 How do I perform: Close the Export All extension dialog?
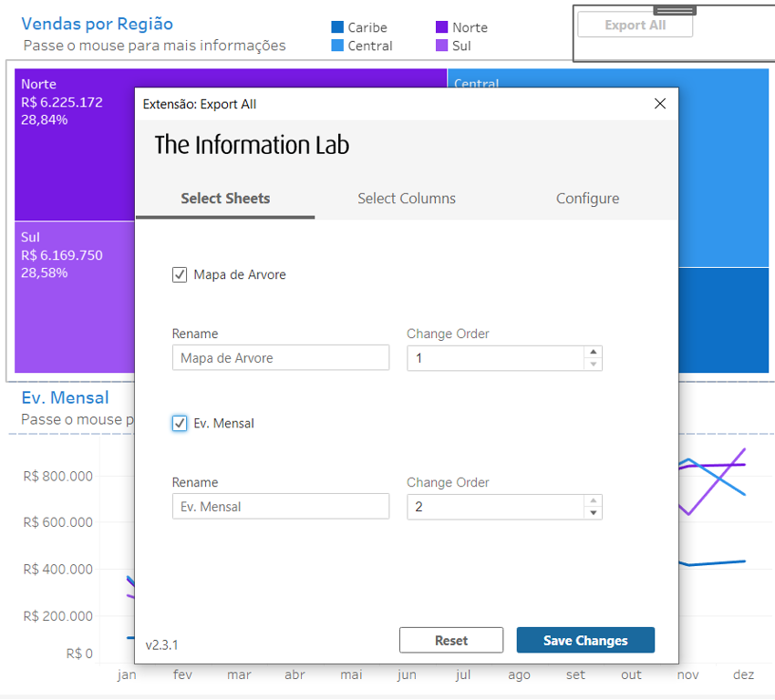(660, 104)
